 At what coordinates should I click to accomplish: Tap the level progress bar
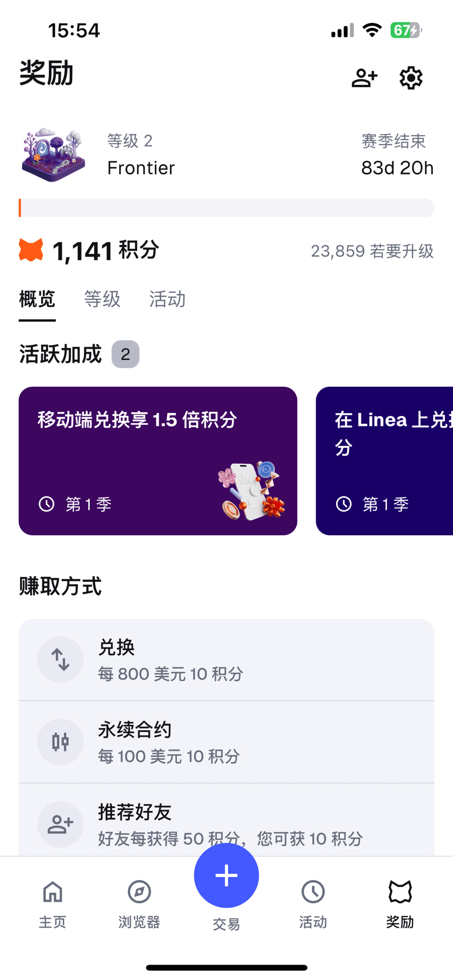coord(226,208)
